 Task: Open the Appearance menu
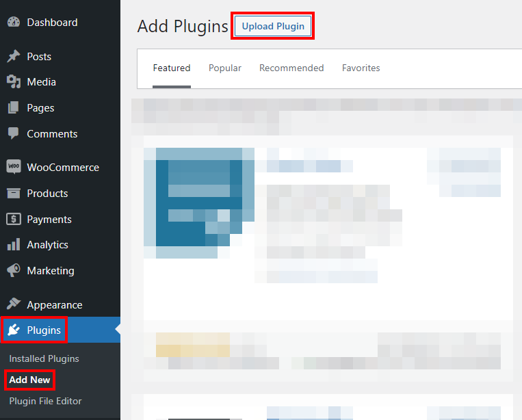[55, 305]
